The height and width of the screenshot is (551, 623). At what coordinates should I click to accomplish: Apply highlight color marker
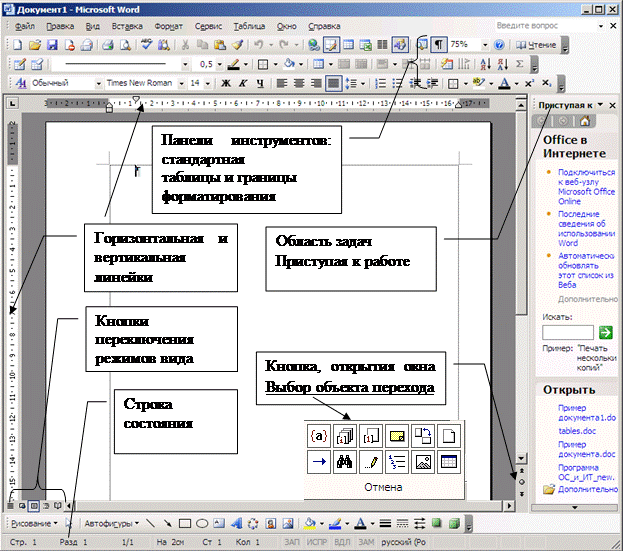coord(479,83)
